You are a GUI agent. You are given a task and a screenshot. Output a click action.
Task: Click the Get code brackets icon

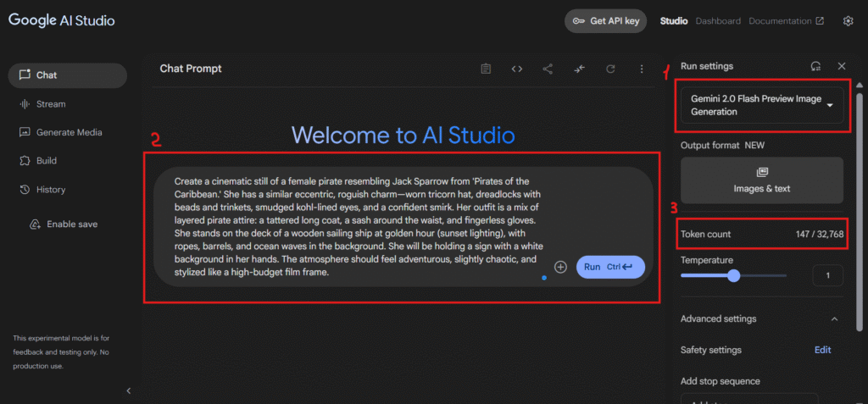(517, 69)
